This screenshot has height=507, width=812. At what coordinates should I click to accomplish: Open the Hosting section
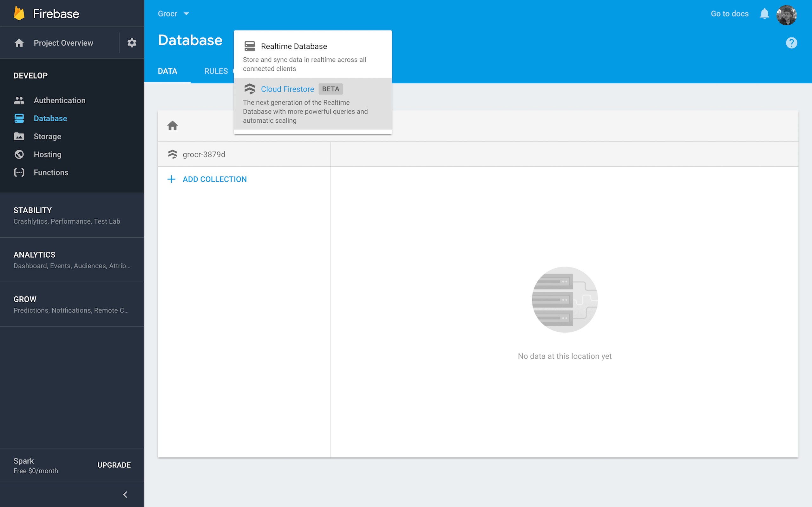[x=47, y=154]
